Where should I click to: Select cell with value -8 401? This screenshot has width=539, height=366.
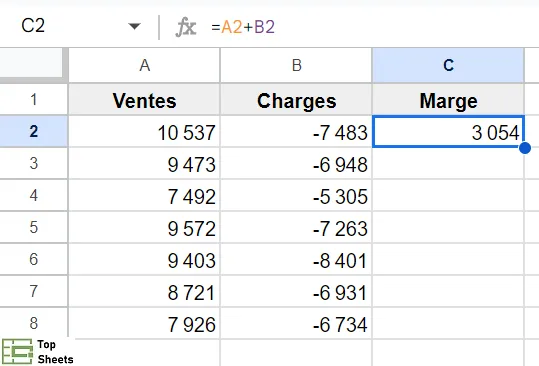[x=296, y=259]
